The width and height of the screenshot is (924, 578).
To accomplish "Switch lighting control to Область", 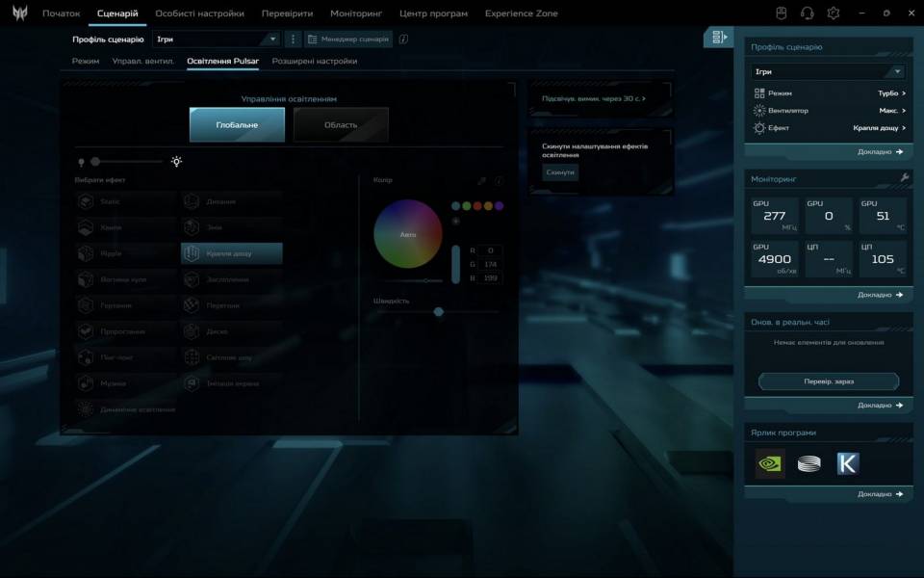I will pyautogui.click(x=341, y=125).
